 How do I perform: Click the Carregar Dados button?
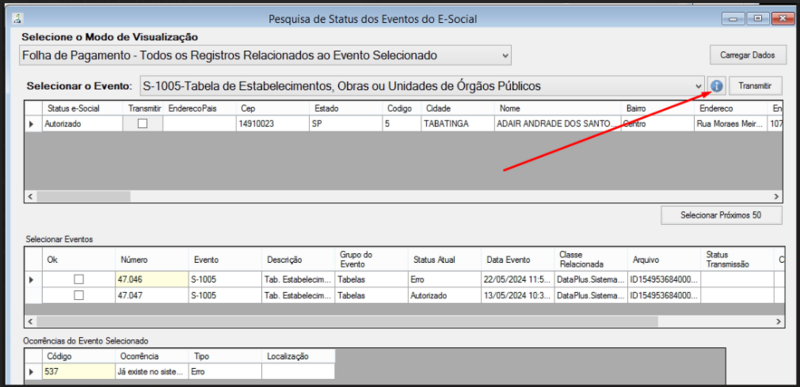(747, 55)
